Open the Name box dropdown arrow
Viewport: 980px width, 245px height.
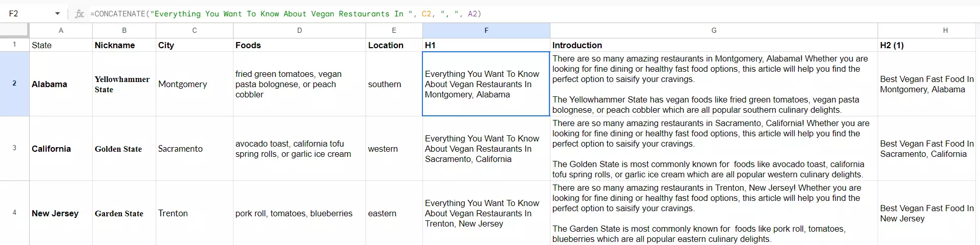coord(57,14)
